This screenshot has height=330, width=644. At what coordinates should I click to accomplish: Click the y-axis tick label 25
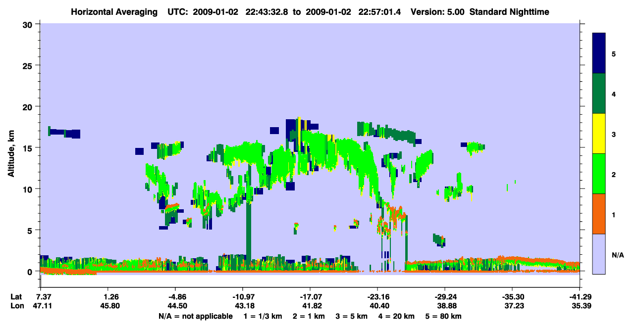(29, 65)
